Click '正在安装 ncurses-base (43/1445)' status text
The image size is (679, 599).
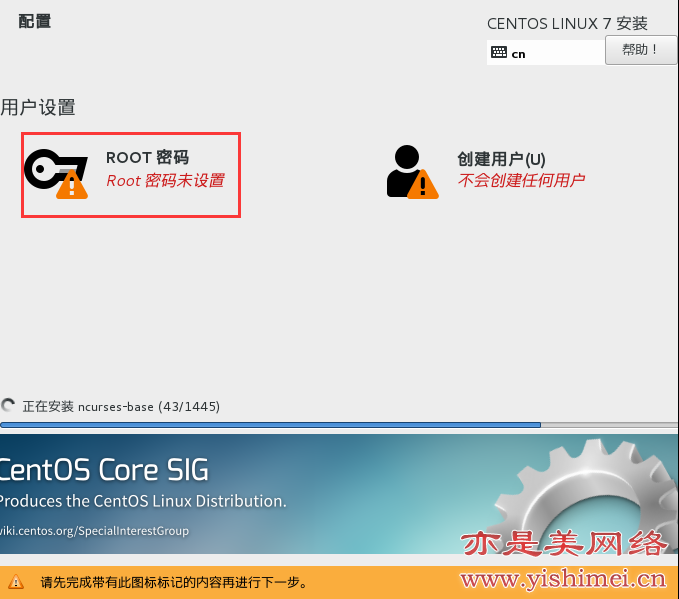121,407
